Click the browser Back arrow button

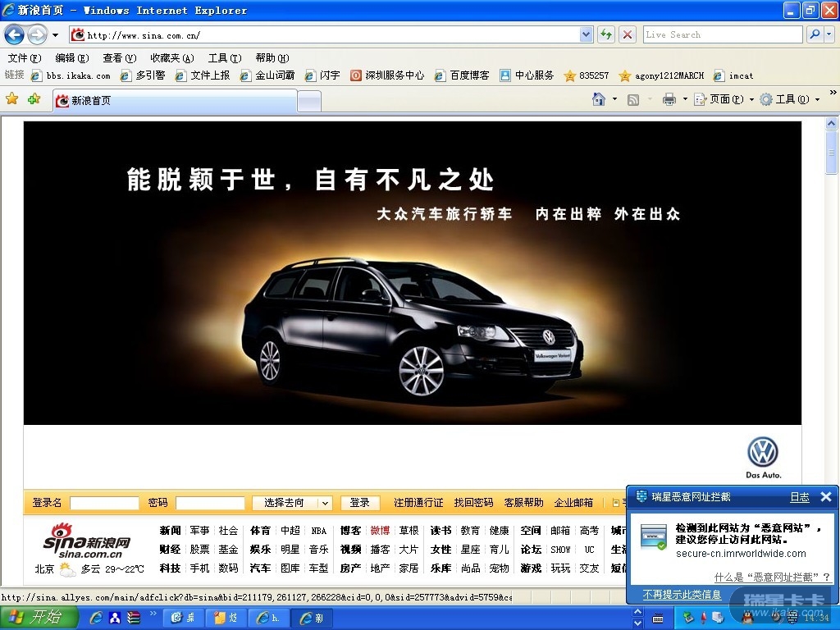[14, 35]
